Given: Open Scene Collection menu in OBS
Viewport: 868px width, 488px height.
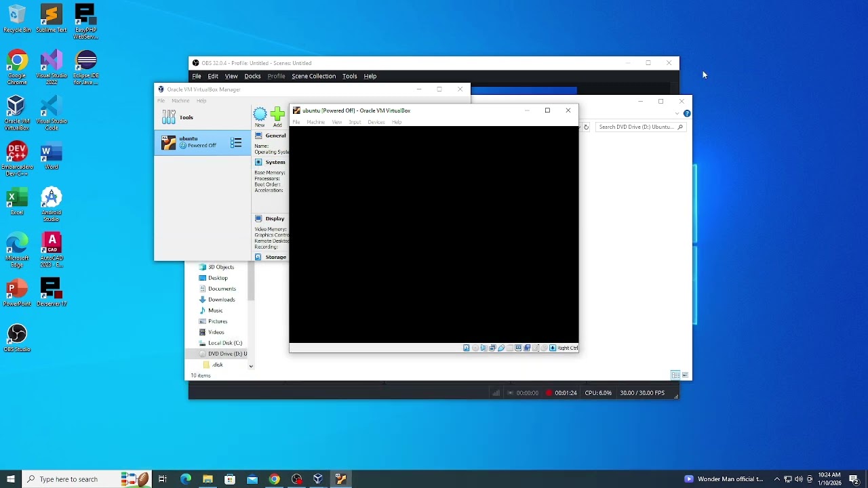Looking at the screenshot, I should pyautogui.click(x=313, y=76).
